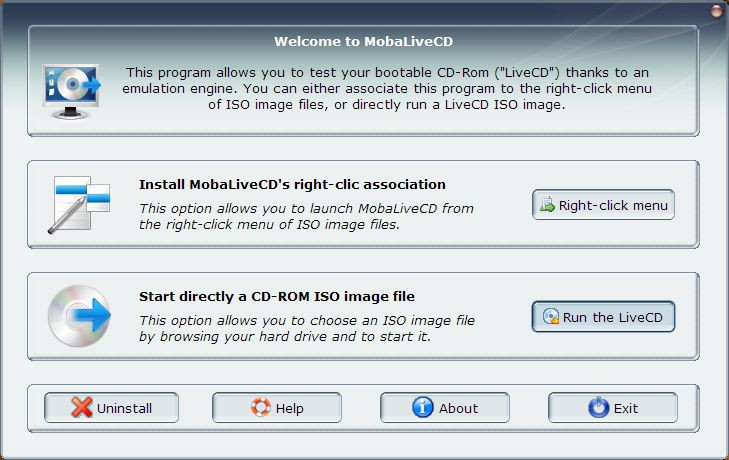729x460 pixels.
Task: Click the blue power icon on Exit
Action: [598, 407]
